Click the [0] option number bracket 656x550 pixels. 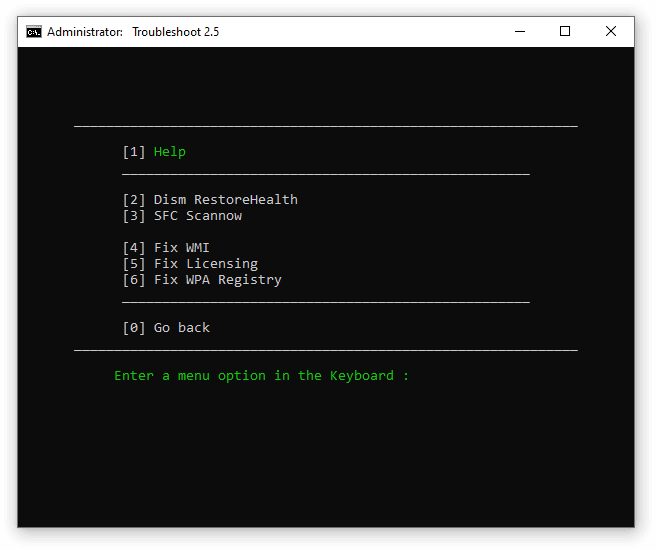pos(134,328)
